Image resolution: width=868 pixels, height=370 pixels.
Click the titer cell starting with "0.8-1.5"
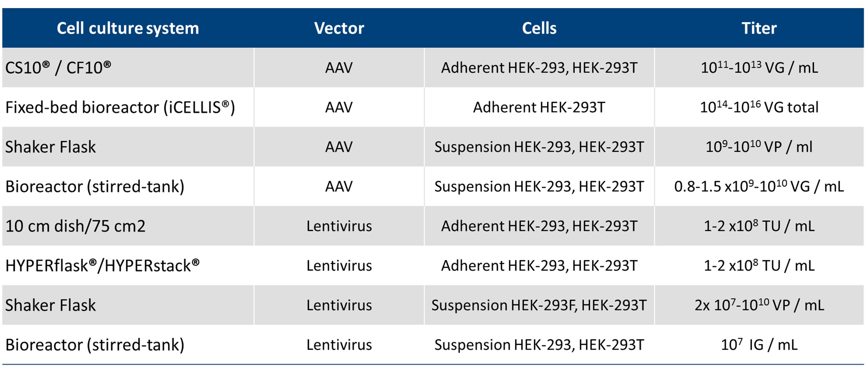759,186
